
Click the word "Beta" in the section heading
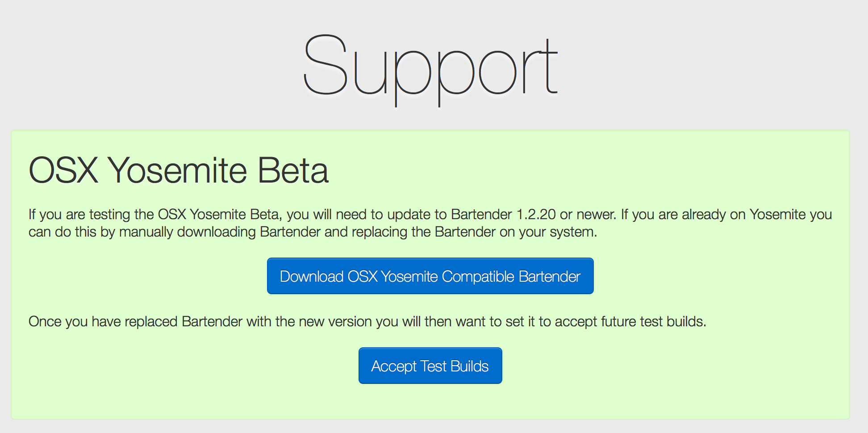[x=293, y=170]
